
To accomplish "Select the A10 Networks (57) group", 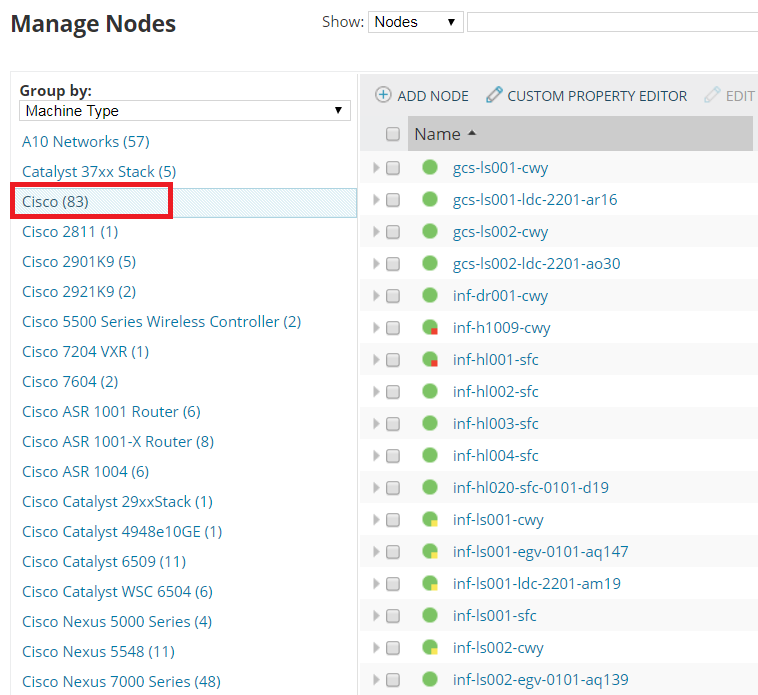I will (x=86, y=142).
